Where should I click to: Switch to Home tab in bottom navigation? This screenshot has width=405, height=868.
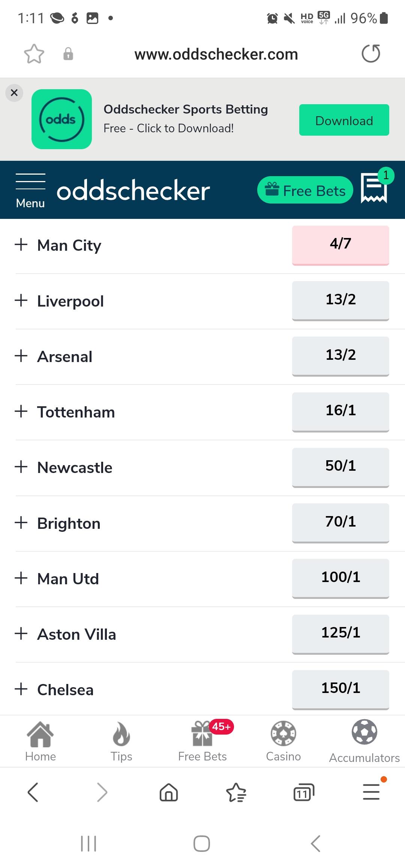click(x=40, y=741)
